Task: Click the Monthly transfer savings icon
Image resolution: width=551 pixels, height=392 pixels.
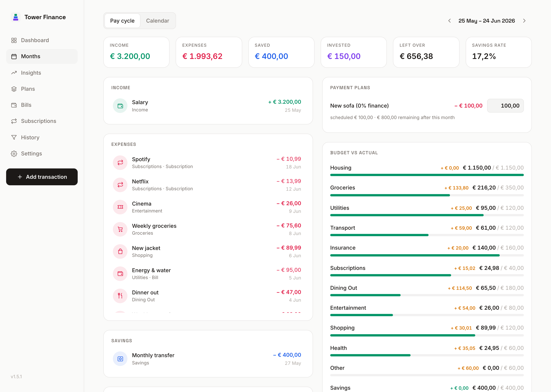Action: pos(120,359)
